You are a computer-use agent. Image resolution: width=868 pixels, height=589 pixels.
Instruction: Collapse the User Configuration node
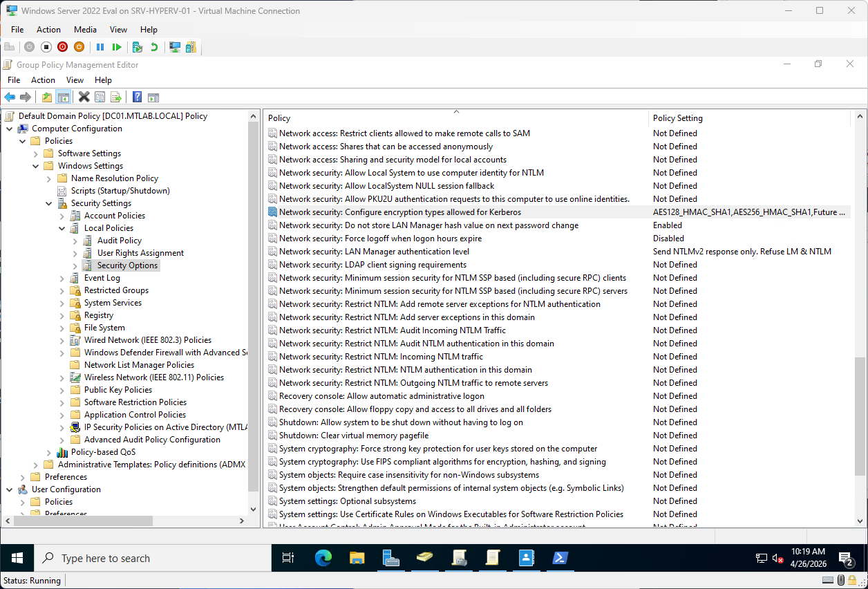[x=10, y=489]
